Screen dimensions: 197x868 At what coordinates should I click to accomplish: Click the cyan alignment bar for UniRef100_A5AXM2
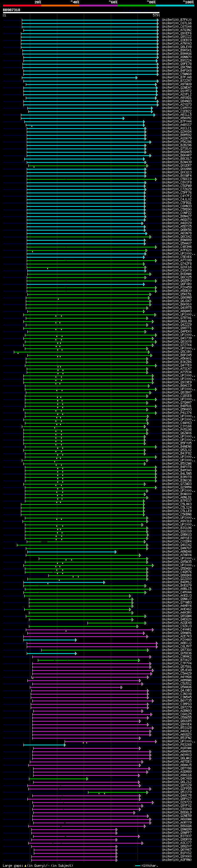[73, 119]
